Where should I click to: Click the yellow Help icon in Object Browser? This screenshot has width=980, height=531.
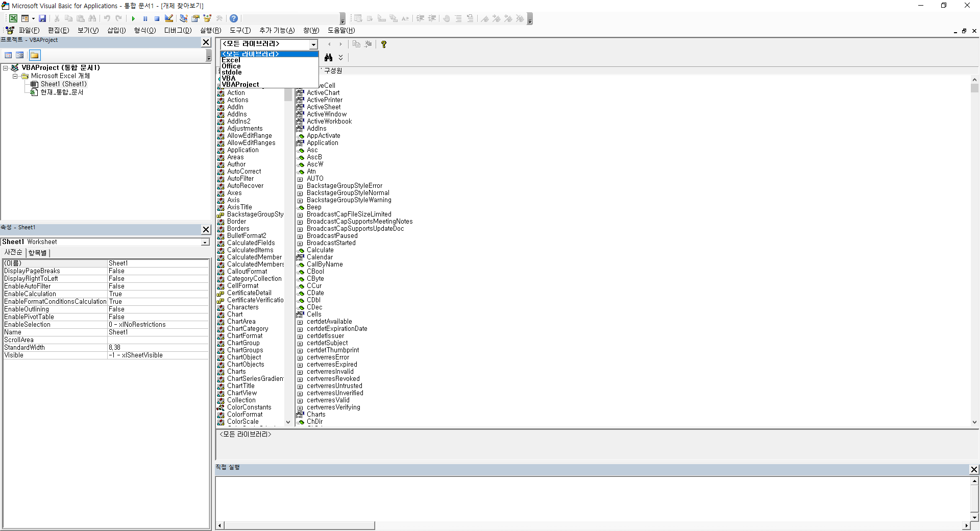[384, 44]
